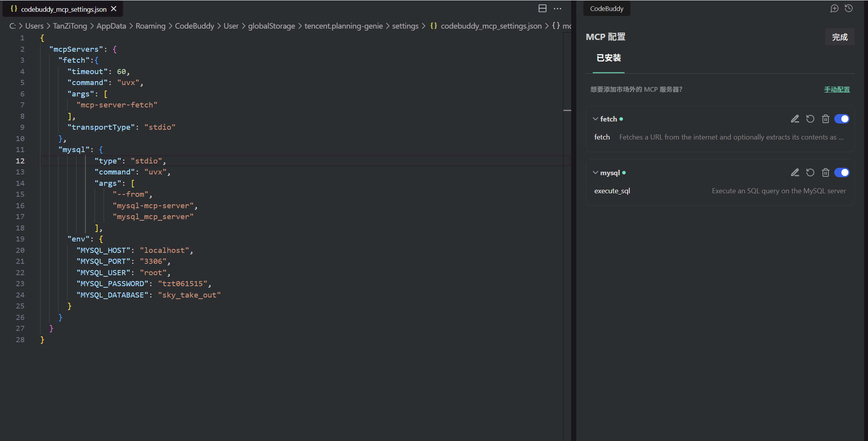Collapse the mysql server section

pyautogui.click(x=595, y=172)
